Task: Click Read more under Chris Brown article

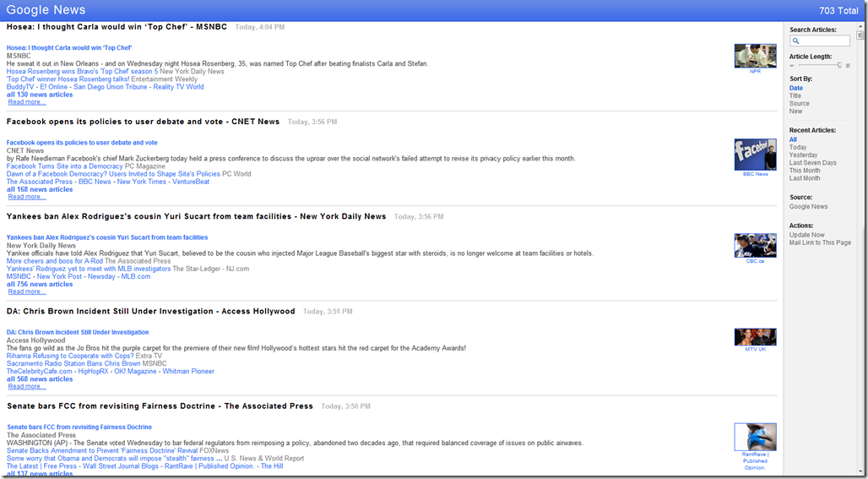Action: click(27, 387)
